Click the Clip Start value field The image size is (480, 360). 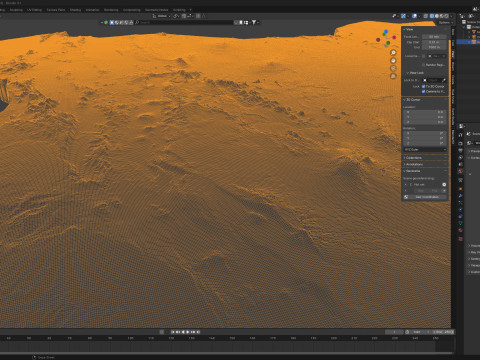[434, 42]
